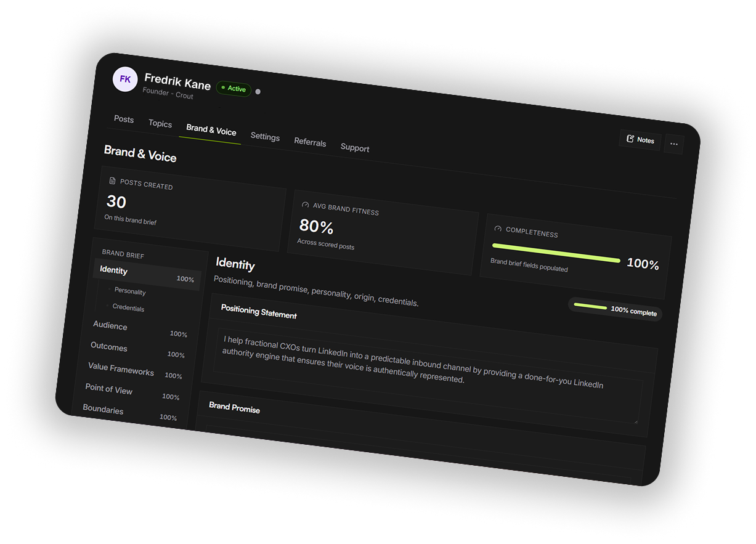Click the Completeness gauge icon
The width and height of the screenshot is (756, 544).
click(x=498, y=229)
